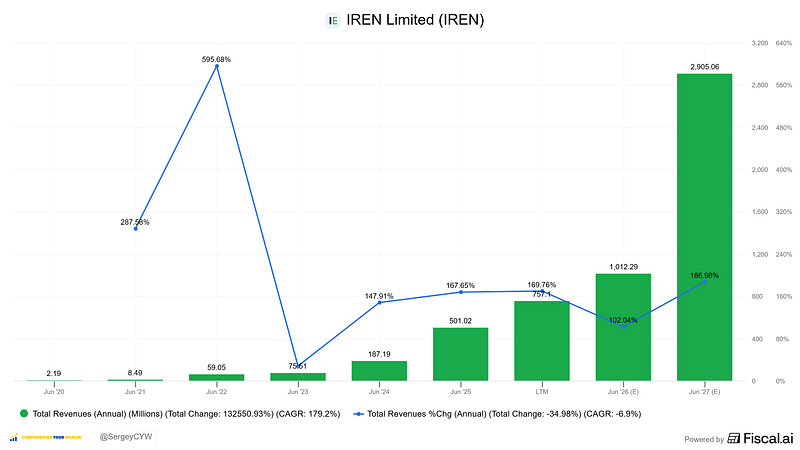The width and height of the screenshot is (800, 450).
Task: Click the Fiscal.ai logo icon
Action: pyautogui.click(x=734, y=438)
